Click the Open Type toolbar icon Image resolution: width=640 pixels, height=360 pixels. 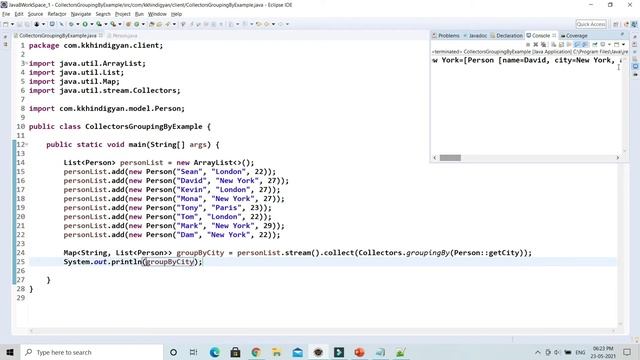pos(152,24)
